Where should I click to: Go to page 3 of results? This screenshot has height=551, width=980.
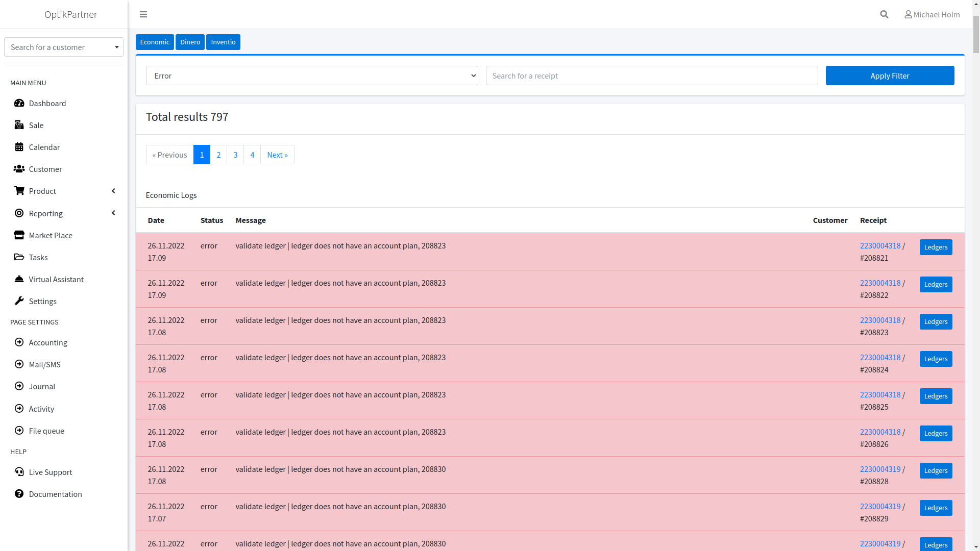tap(235, 155)
